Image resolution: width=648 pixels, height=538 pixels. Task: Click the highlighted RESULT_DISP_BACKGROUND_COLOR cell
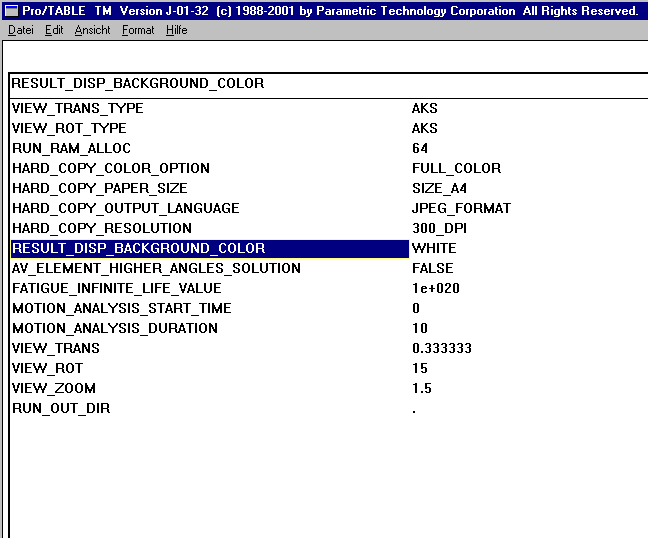coord(210,248)
